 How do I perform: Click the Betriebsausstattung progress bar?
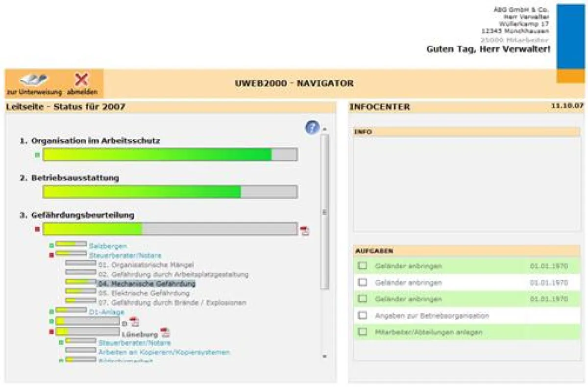tap(169, 191)
